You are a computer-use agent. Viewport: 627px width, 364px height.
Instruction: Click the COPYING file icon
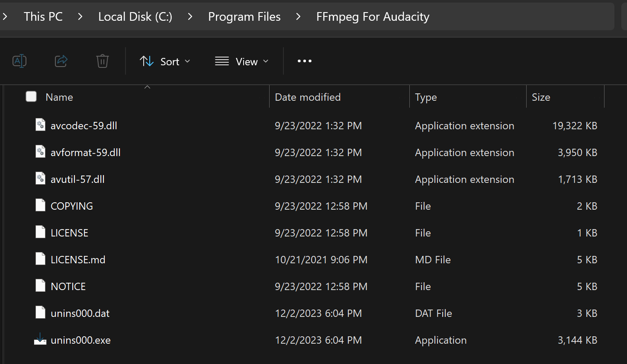tap(40, 205)
